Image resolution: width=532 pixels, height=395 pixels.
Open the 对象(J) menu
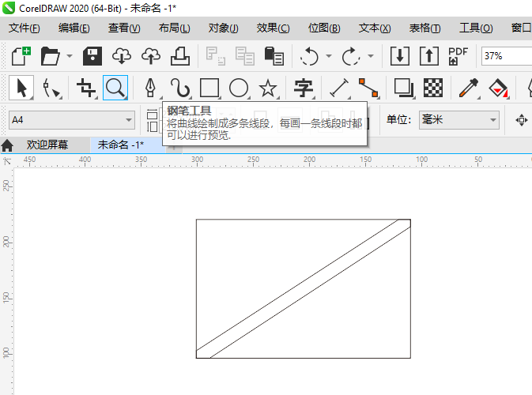tap(223, 28)
